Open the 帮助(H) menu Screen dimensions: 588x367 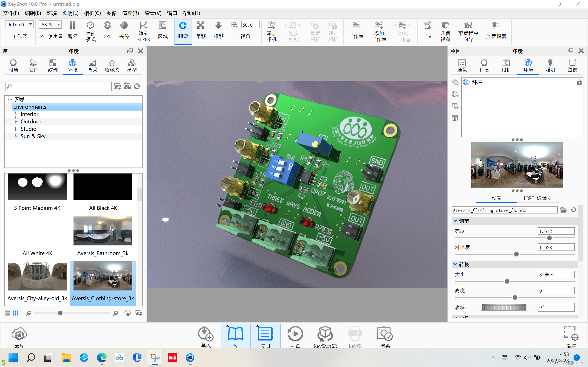click(x=191, y=13)
